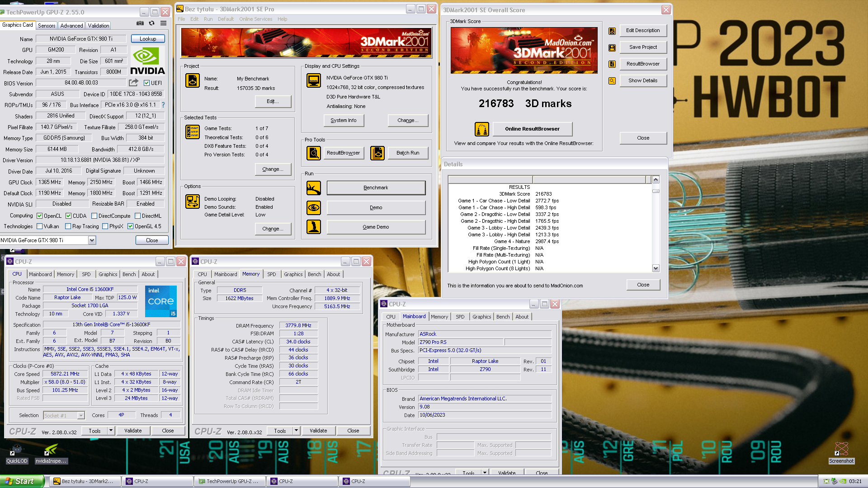The width and height of the screenshot is (868, 488).
Task: Click GPU-Z screenshot camera icon
Action: point(140,23)
